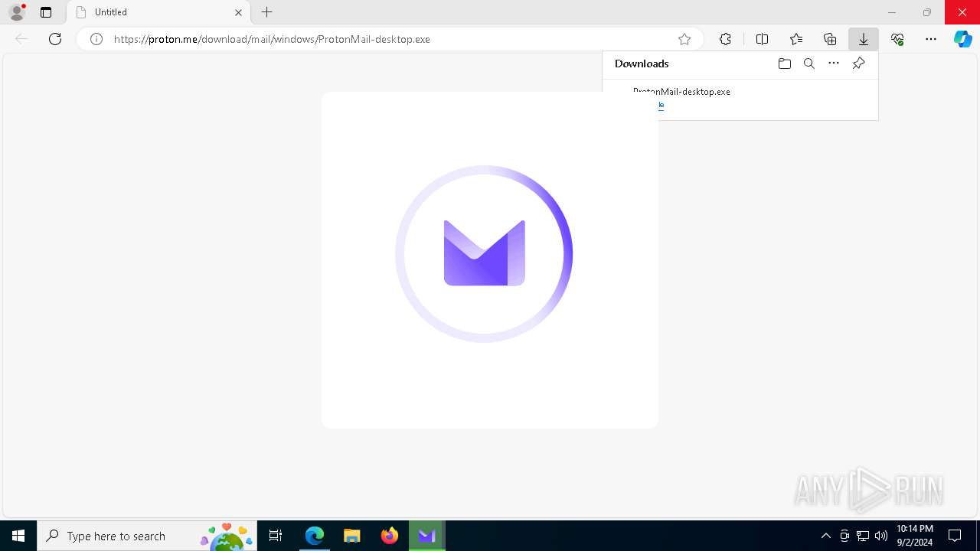The height and width of the screenshot is (551, 980).
Task: Open the clock showing 10:14 PM
Action: pos(914,536)
